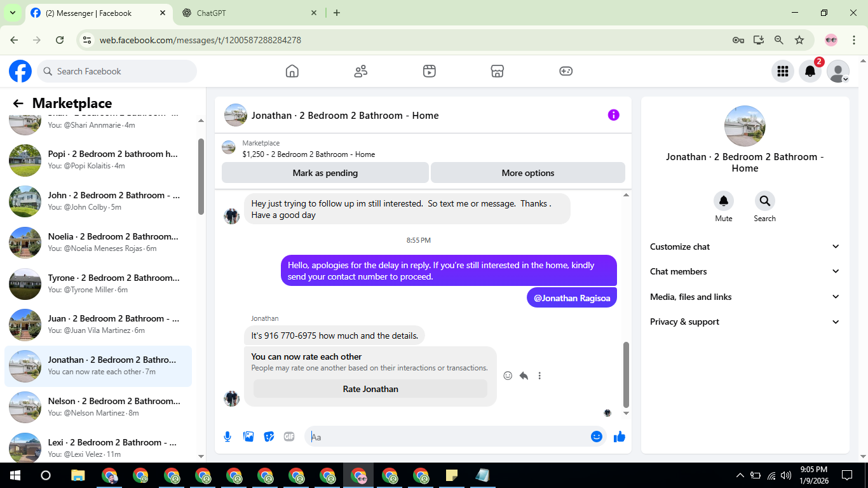
Task: Open the password manager key icon
Action: pos(738,40)
